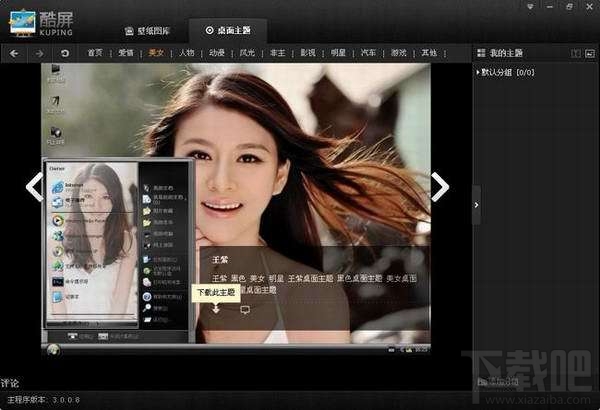Open the title bar dropdown menu icon
Viewport: 600px width, 410px height.
coord(530,7)
